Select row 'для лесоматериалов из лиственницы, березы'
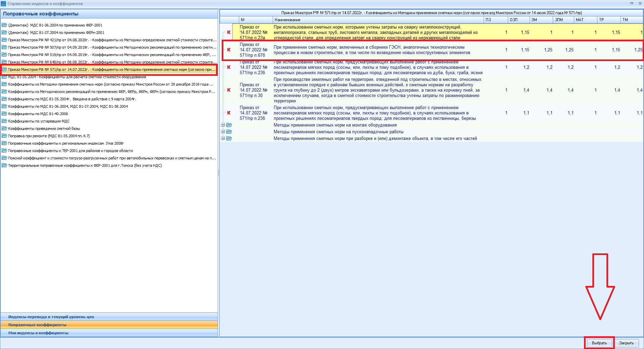Screen dimensions: 644x349 pyautogui.click(x=432, y=113)
